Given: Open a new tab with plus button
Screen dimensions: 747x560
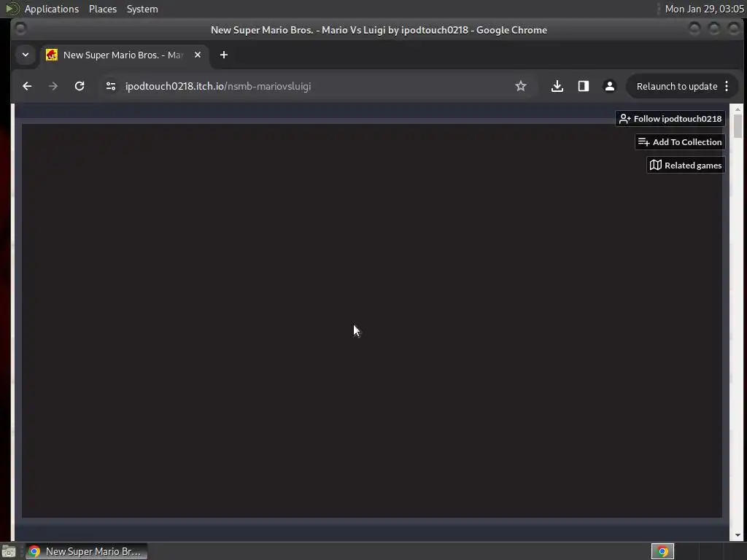Looking at the screenshot, I should [223, 55].
